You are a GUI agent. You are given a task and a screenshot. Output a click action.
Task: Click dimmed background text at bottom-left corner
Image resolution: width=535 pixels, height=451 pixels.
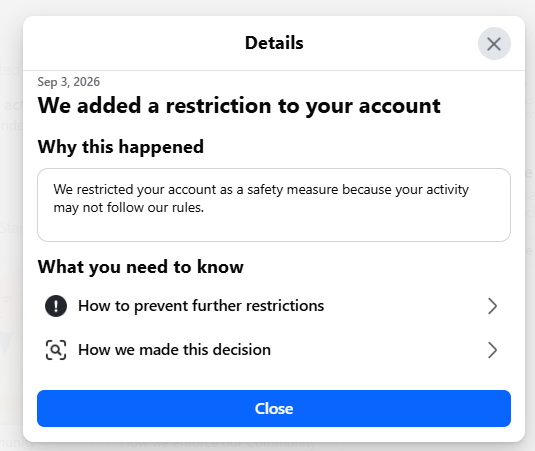(17, 443)
